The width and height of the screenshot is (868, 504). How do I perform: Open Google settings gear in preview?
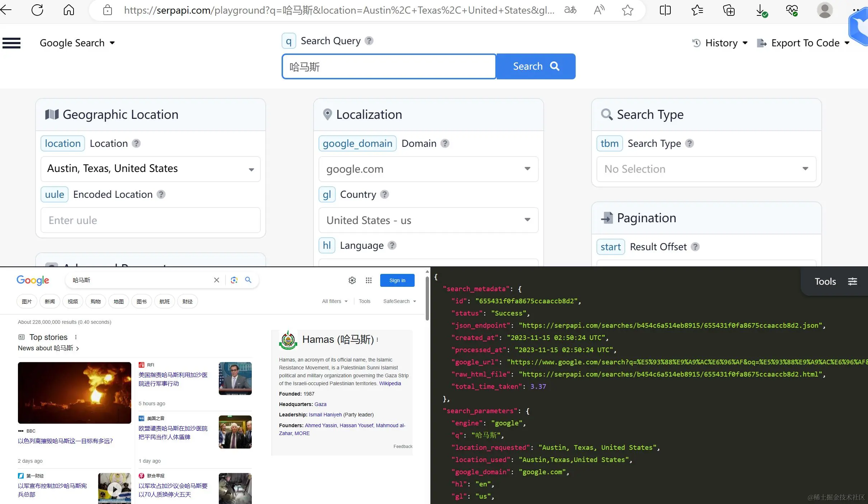[x=352, y=280]
